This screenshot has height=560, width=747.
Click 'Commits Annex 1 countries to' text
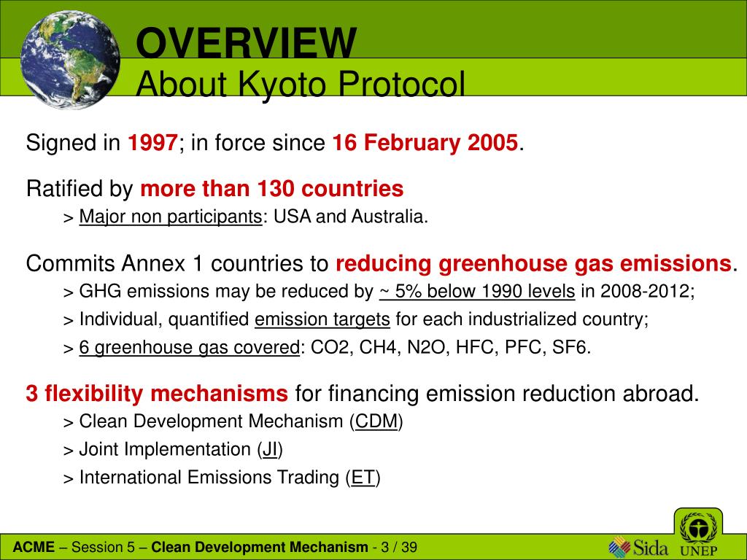[177, 263]
